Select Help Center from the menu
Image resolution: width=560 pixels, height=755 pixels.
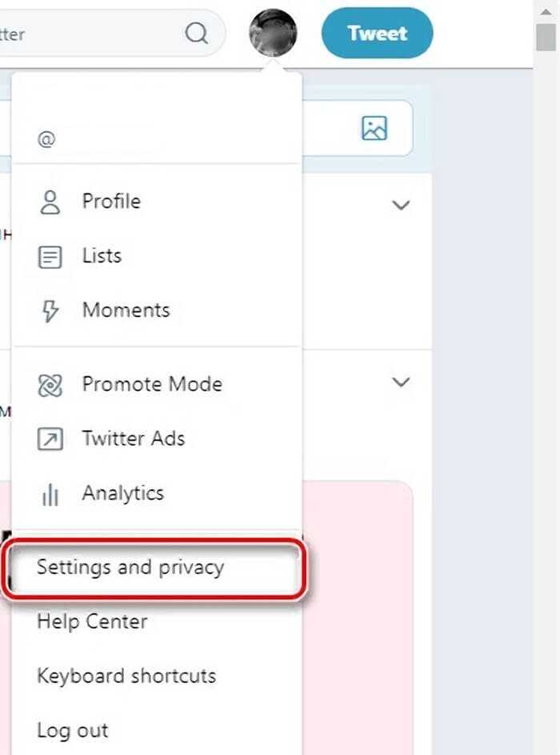pos(92,621)
